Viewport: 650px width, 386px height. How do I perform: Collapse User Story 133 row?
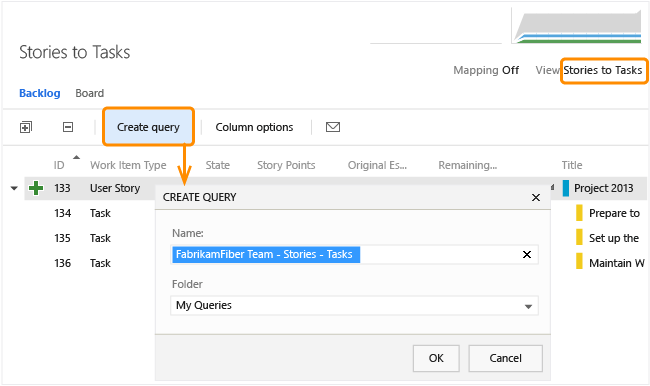click(14, 188)
